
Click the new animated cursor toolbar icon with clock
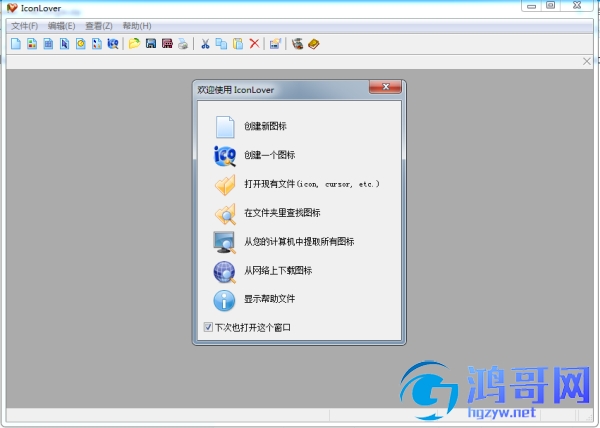point(80,44)
